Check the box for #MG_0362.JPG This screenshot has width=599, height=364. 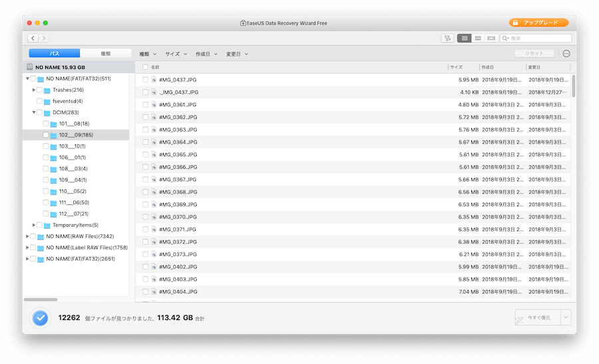point(145,117)
